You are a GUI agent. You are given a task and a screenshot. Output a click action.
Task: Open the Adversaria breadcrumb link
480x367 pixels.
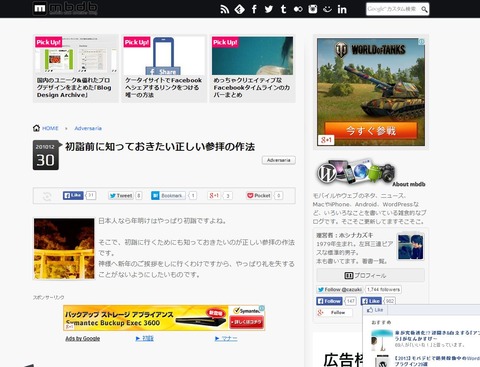coord(88,128)
